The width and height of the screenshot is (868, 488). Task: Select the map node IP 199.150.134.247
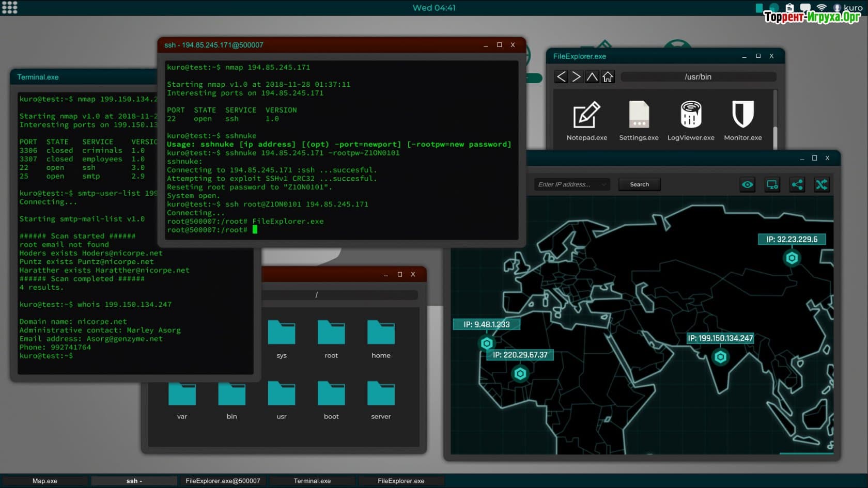tap(720, 356)
